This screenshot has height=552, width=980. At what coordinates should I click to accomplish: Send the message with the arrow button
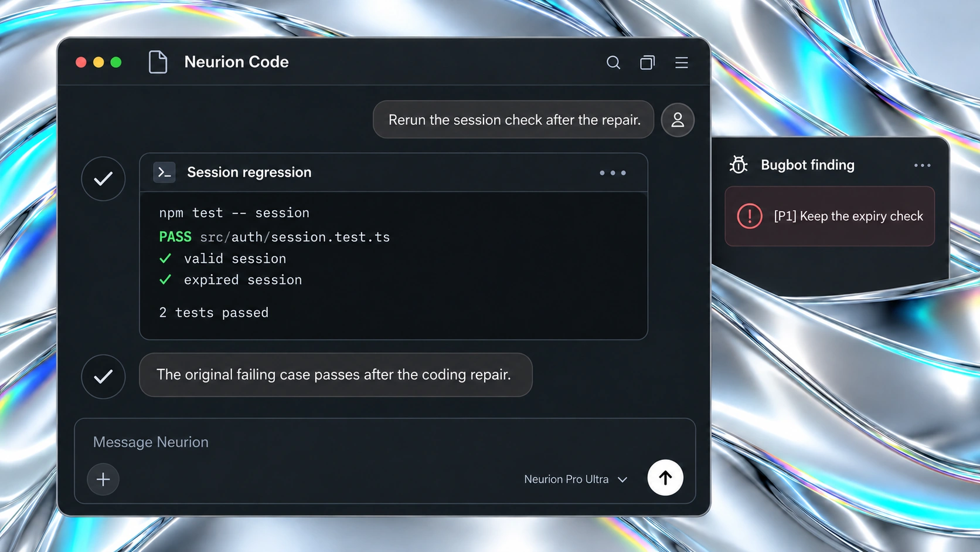(x=665, y=478)
